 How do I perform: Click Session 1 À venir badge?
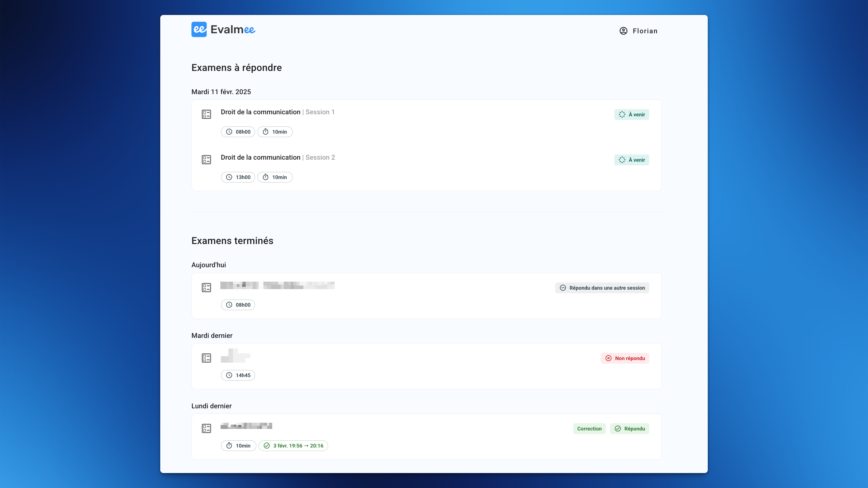coord(631,115)
